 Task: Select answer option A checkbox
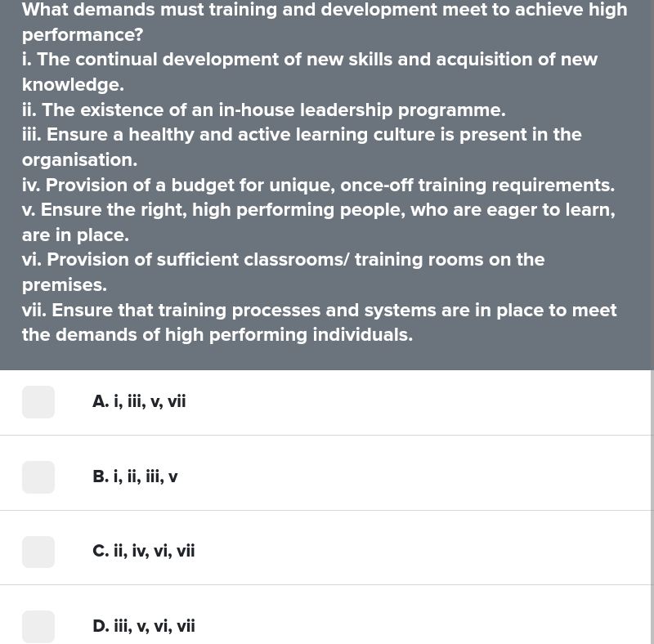click(x=38, y=402)
